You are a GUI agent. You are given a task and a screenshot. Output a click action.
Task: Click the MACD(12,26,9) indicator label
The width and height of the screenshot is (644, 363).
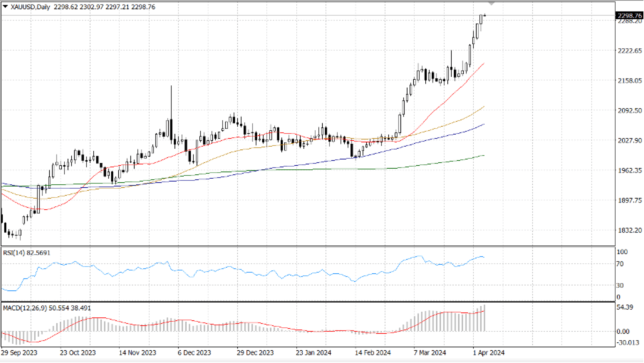[x=25, y=308]
